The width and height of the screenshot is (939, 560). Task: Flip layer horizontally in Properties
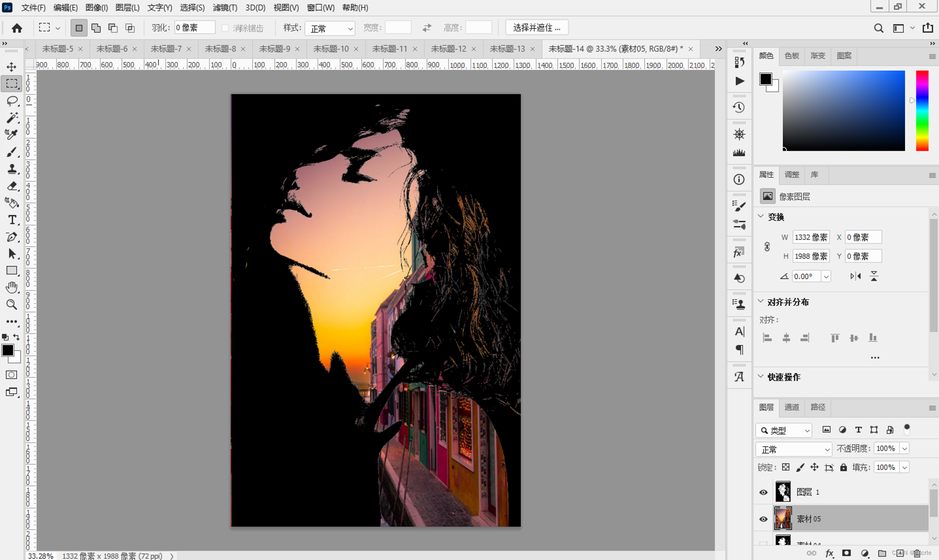pos(855,276)
